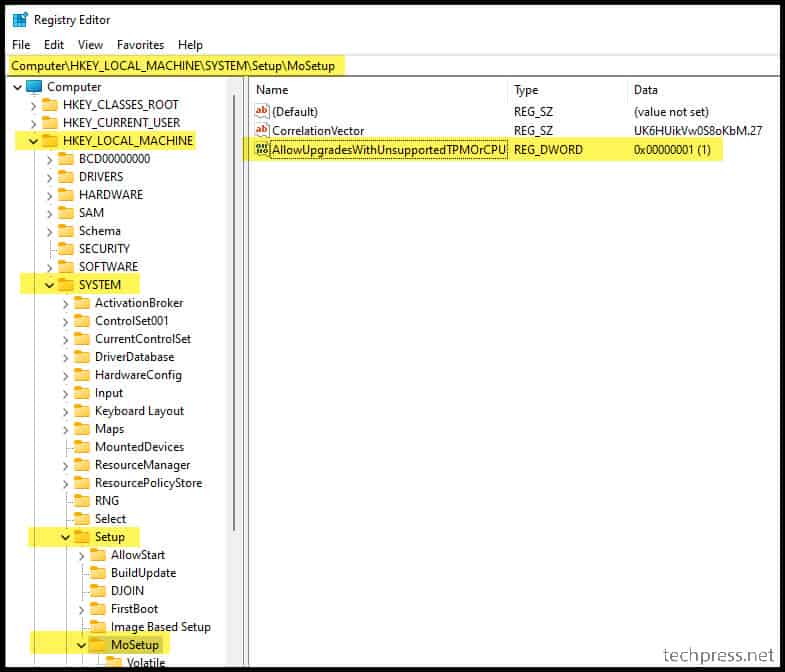
Task: Expand the DRIVERS key
Action: coord(50,178)
